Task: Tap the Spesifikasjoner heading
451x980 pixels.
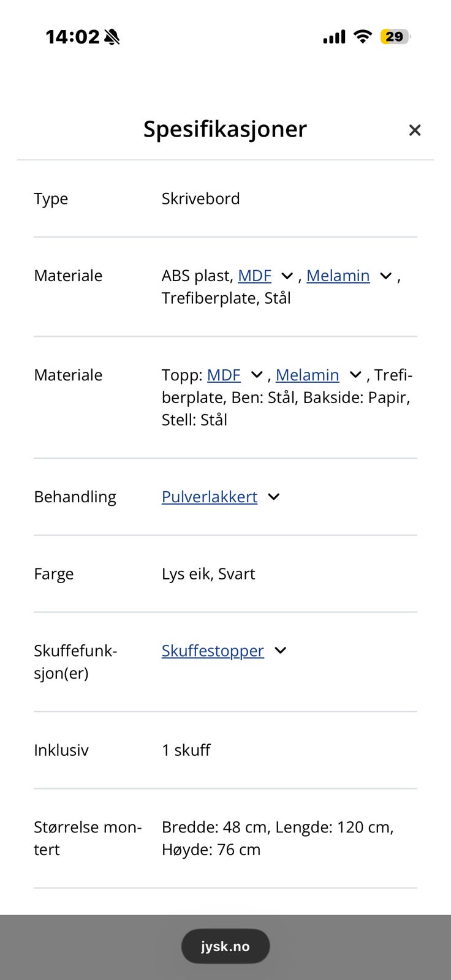Action: click(x=225, y=129)
